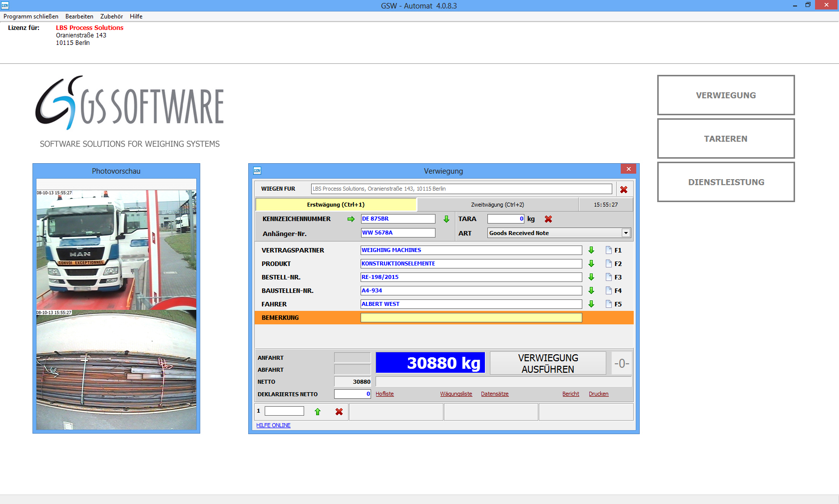Click red X icon in bottom row

click(339, 412)
